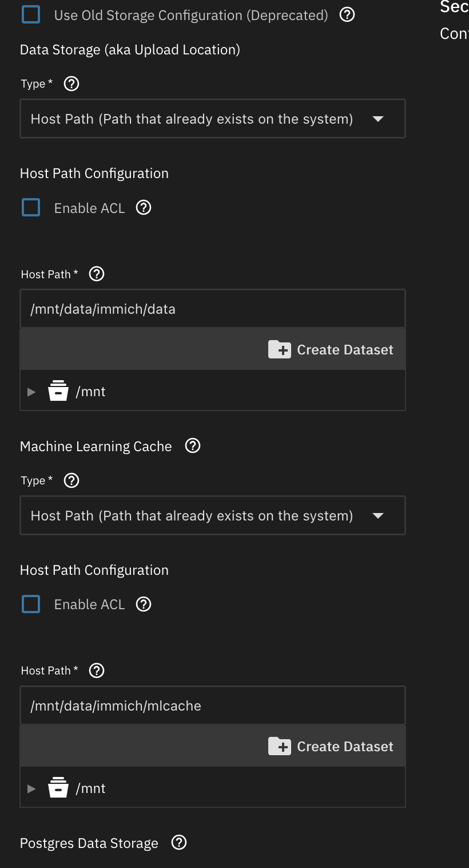The width and height of the screenshot is (469, 868).
Task: Expand /mnt tree under ML cache path
Action: [x=31, y=788]
